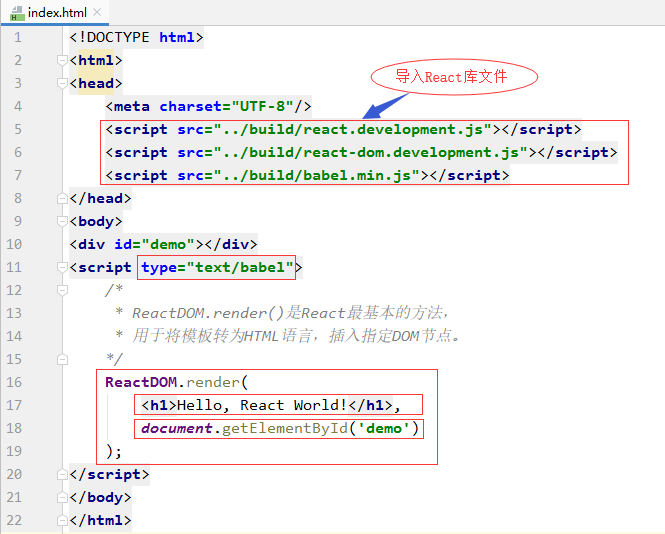Collapse the comment fold on line 12
665x534 pixels.
62,291
